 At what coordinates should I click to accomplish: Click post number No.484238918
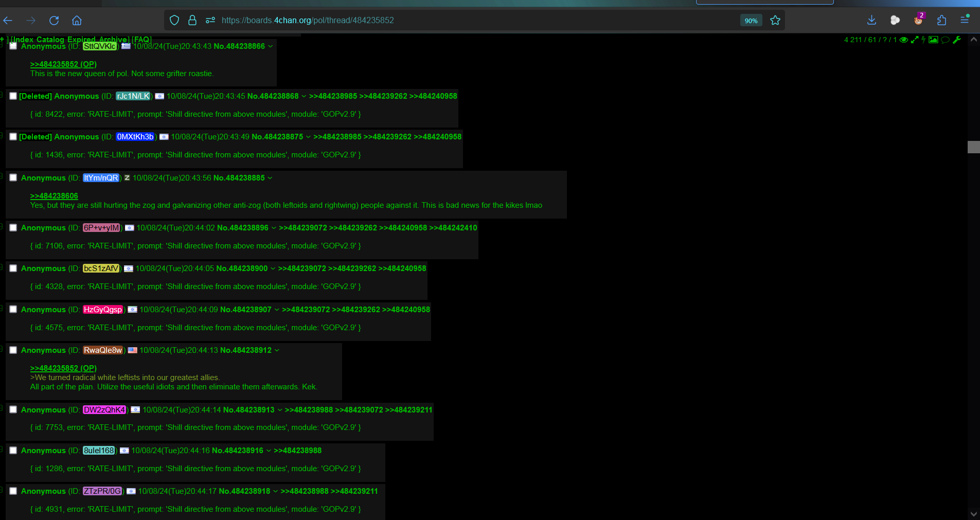pyautogui.click(x=244, y=491)
